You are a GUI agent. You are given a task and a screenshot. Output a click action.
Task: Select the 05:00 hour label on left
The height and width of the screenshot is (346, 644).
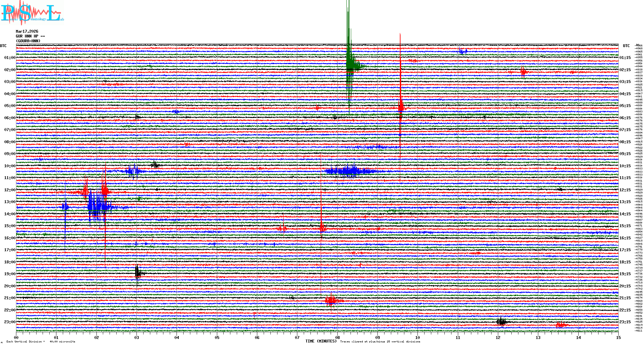[10, 106]
